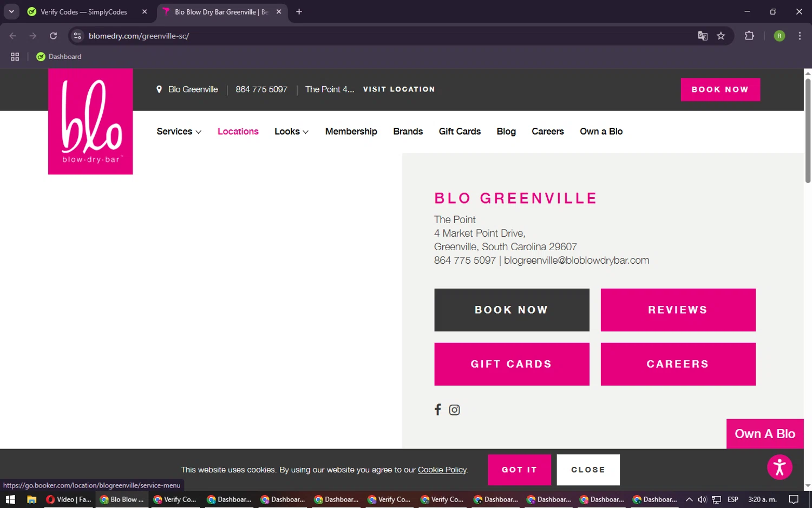Open the Chrome profile avatar

click(x=780, y=36)
